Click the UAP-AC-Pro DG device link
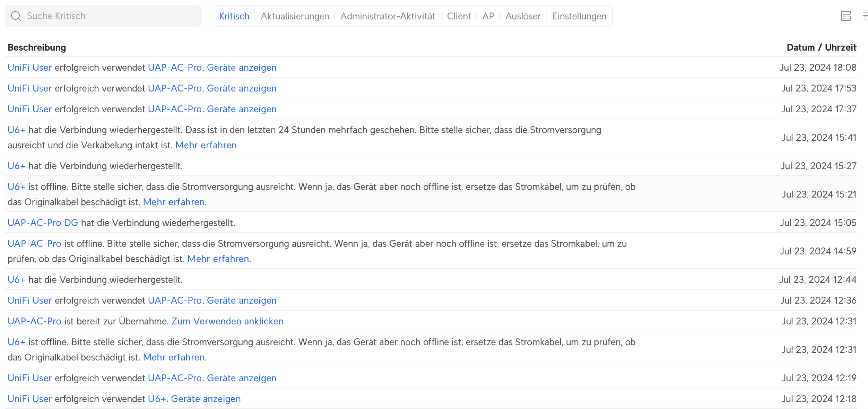This screenshot has width=868, height=409. (43, 223)
